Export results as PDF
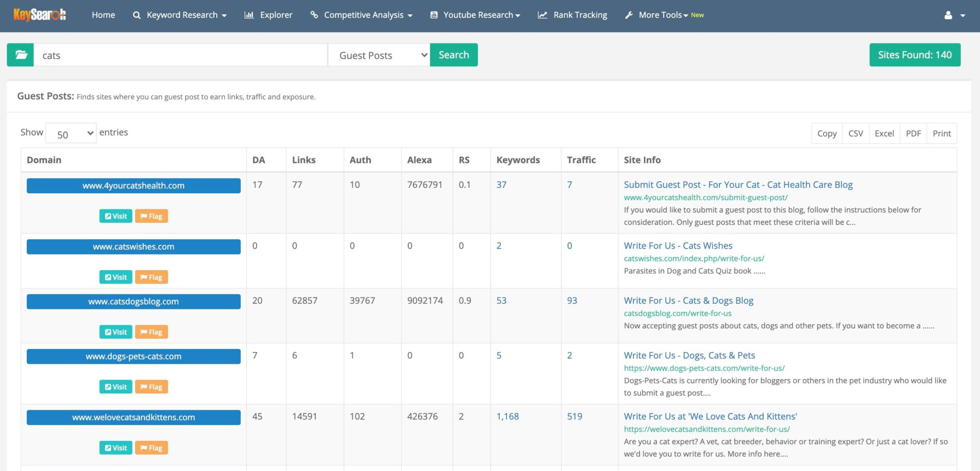 pyautogui.click(x=913, y=133)
